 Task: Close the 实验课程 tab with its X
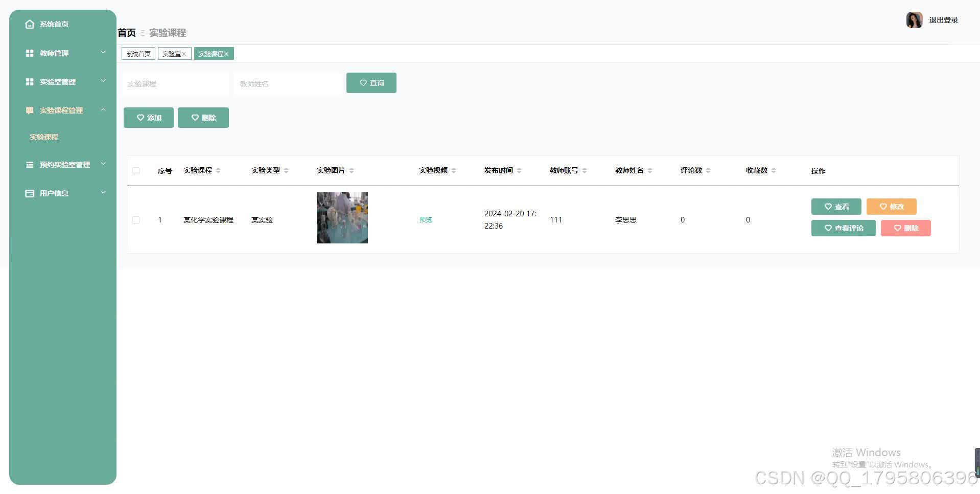[x=226, y=54]
